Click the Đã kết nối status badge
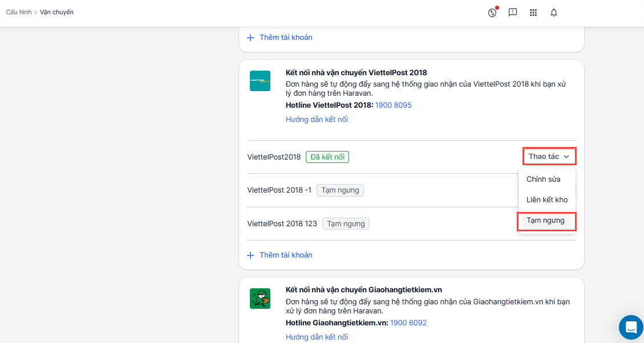This screenshot has width=644, height=343. pos(327,157)
